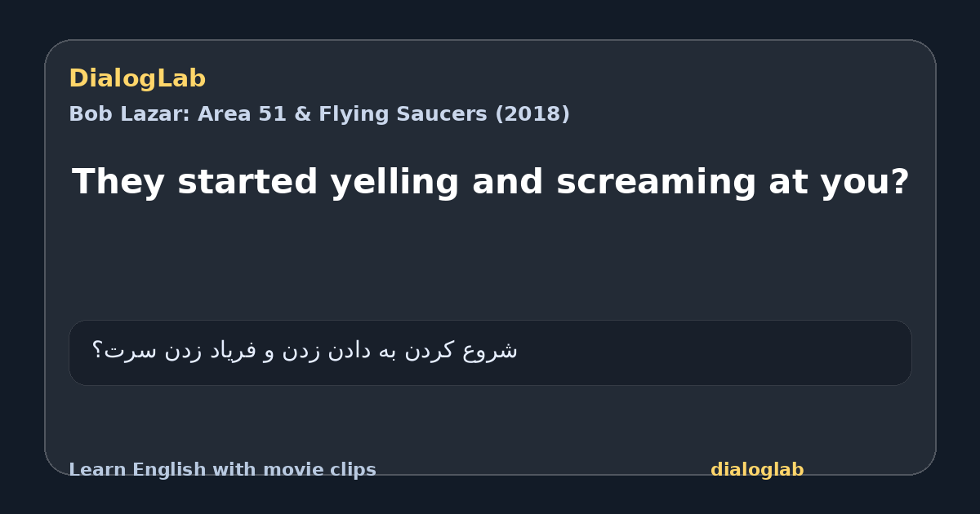The width and height of the screenshot is (980, 514).
Task: Click the Persian question mark in translation
Action: (97, 351)
